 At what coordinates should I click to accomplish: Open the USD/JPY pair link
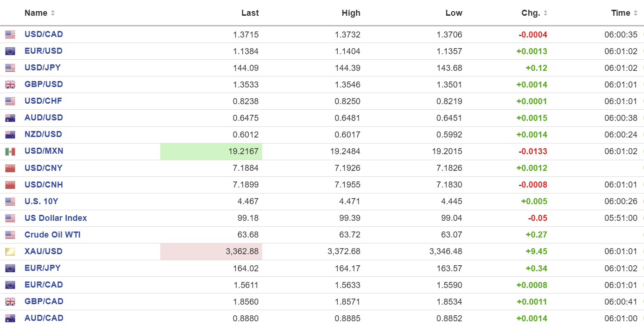coord(43,68)
